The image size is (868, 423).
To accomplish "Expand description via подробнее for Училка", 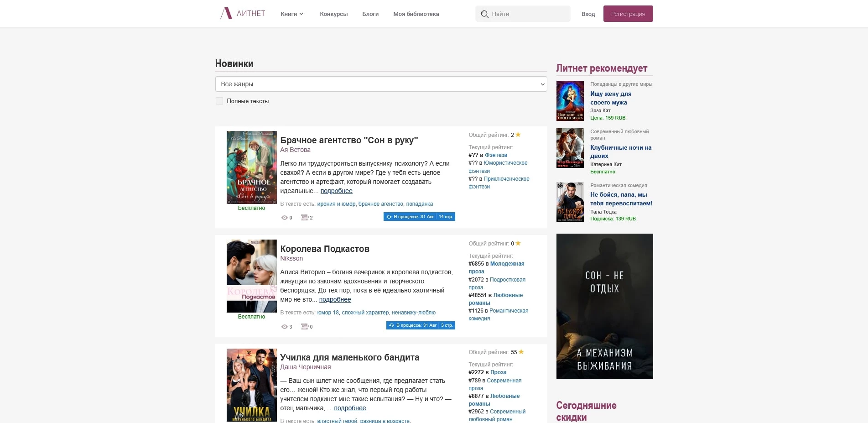I will pyautogui.click(x=350, y=408).
